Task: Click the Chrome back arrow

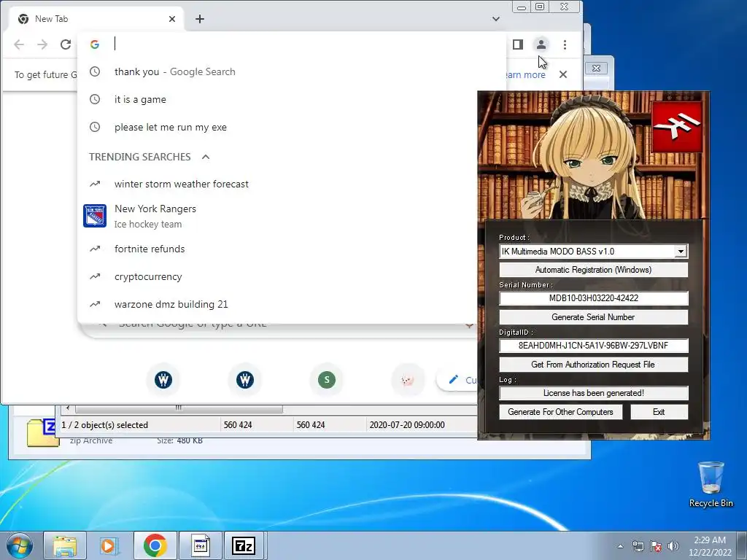Action: coord(19,44)
